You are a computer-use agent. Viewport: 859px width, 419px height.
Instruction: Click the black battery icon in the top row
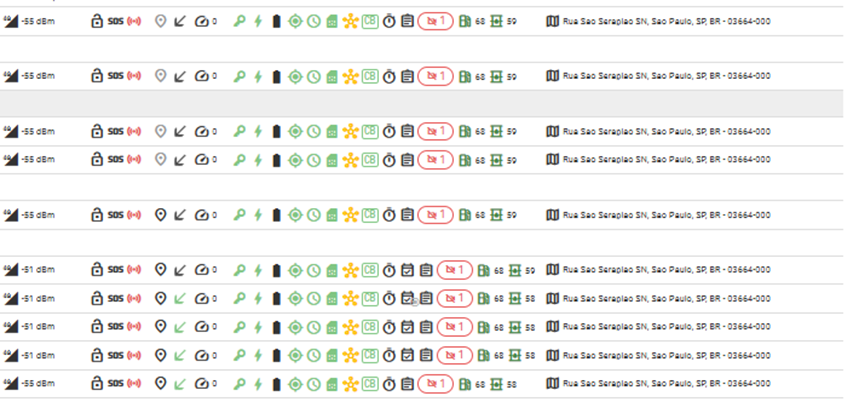(x=277, y=20)
